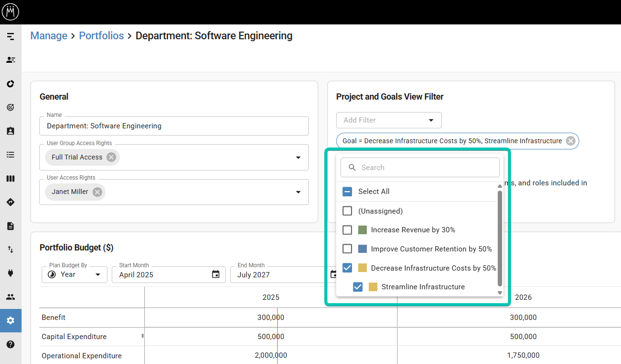
Task: Check Increase Revenue by 30% checkbox
Action: pos(348,230)
